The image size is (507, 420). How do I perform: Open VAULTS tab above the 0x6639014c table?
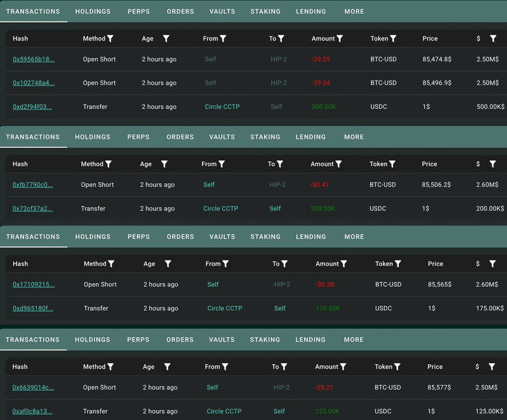(x=222, y=340)
